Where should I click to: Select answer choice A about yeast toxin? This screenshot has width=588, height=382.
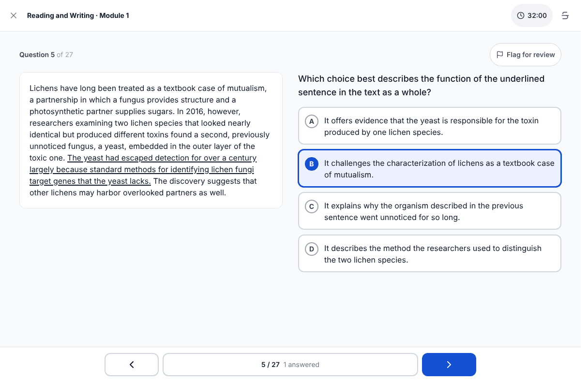point(430,126)
